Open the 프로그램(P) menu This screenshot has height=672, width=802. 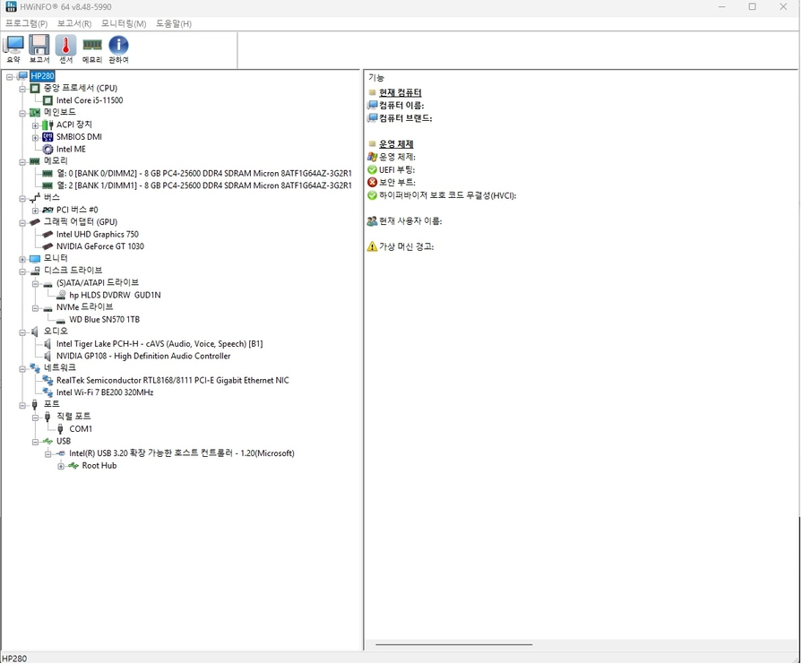pos(26,23)
